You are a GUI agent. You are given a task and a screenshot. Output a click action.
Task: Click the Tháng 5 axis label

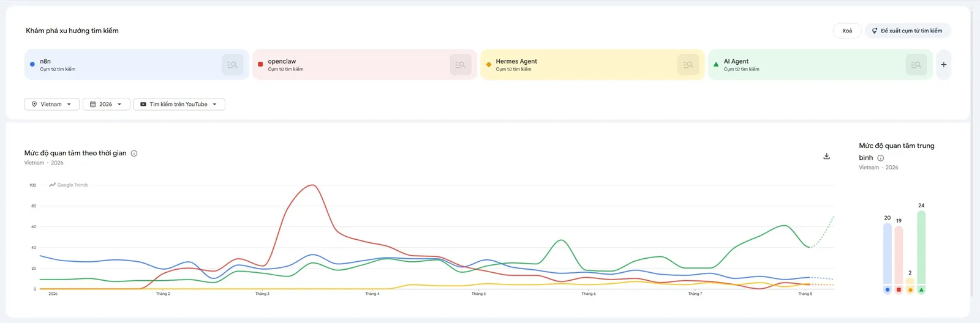point(478,294)
